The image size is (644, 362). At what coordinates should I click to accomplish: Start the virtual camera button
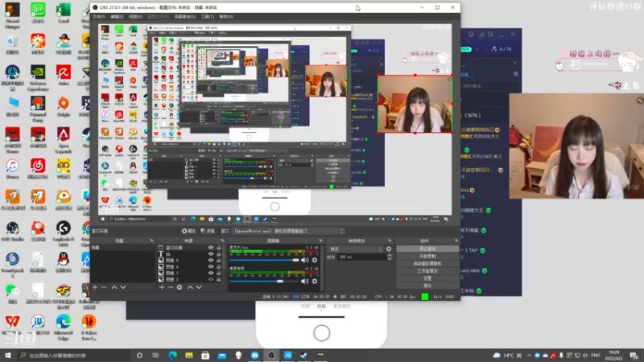coord(427,264)
